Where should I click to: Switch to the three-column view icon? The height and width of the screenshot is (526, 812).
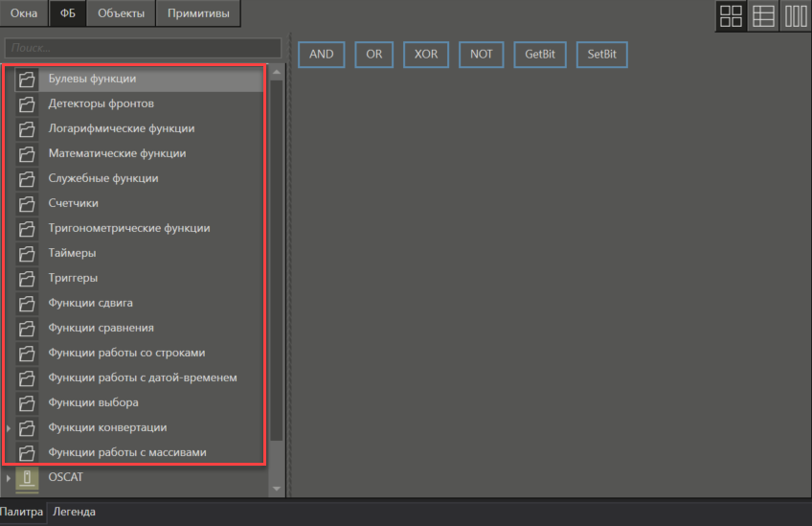(x=795, y=15)
